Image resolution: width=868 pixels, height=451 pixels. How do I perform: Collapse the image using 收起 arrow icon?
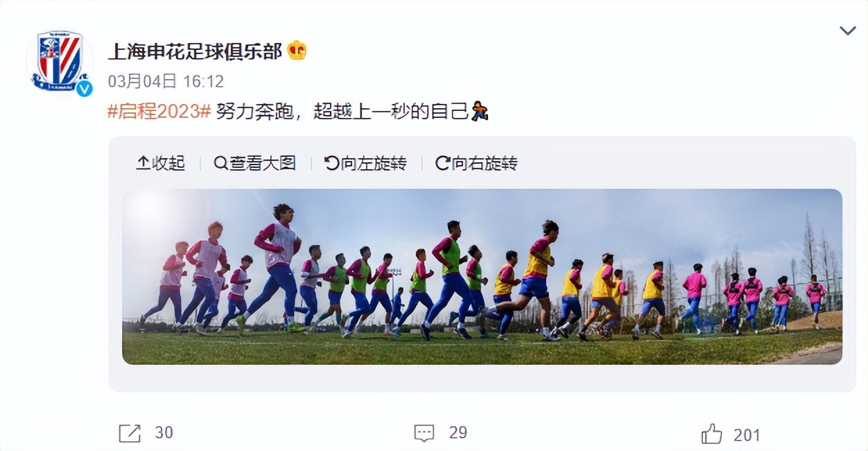(x=143, y=163)
